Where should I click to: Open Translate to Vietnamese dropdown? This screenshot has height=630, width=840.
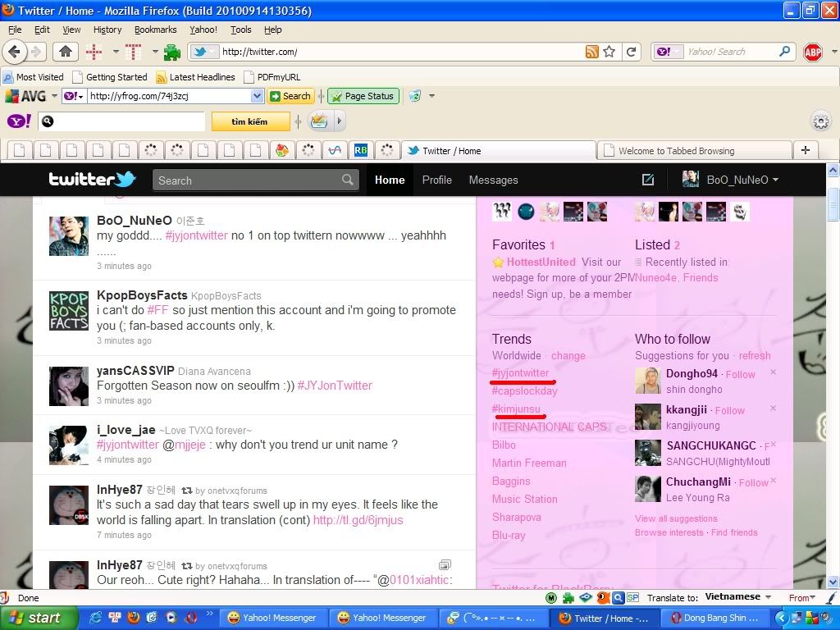[737, 597]
